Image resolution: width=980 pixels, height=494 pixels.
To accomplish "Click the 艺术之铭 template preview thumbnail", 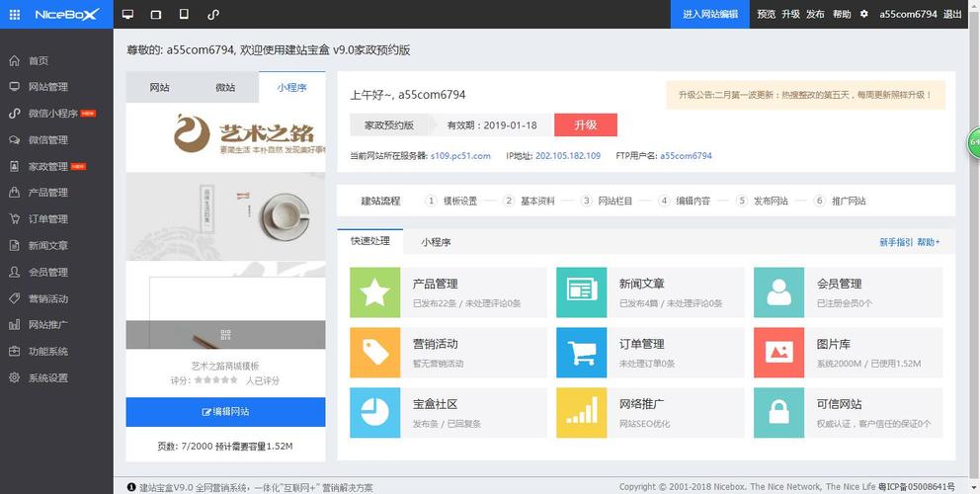I will tap(225, 226).
